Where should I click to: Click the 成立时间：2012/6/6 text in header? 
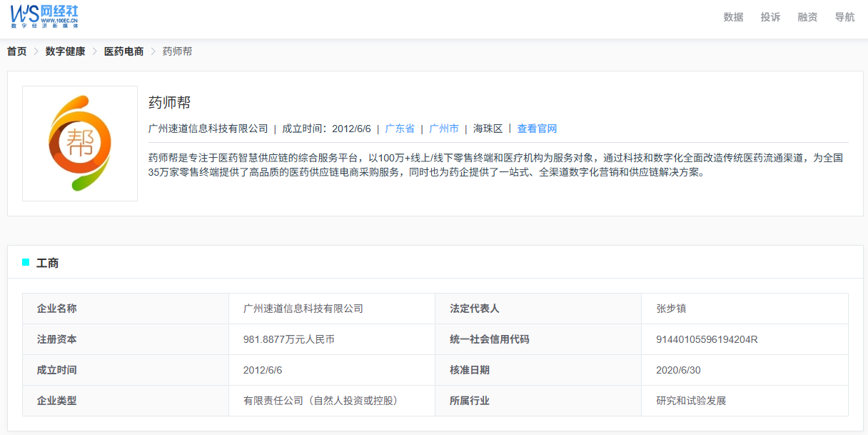click(326, 129)
